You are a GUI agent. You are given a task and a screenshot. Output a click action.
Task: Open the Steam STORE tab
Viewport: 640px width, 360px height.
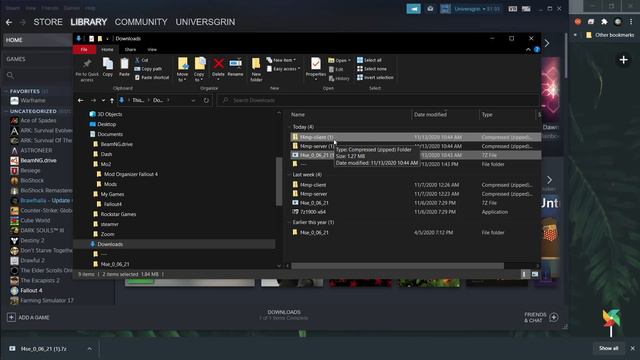pyautogui.click(x=48, y=22)
